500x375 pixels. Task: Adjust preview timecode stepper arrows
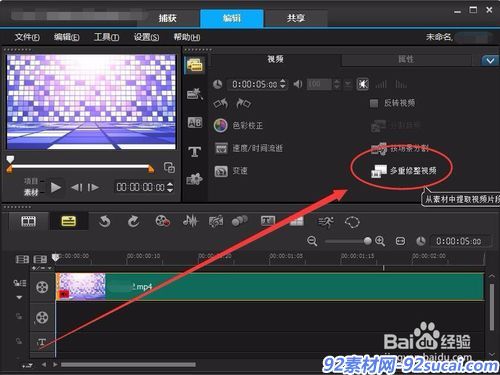pos(170,187)
